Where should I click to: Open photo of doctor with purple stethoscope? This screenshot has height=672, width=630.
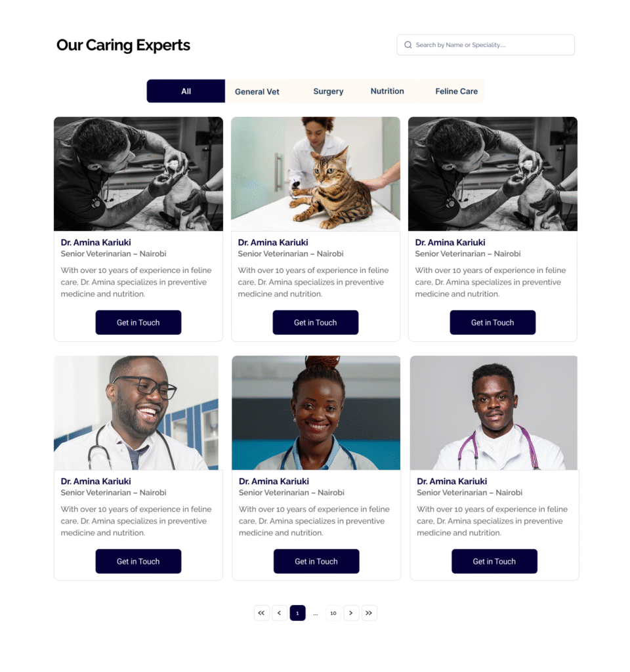pyautogui.click(x=493, y=413)
